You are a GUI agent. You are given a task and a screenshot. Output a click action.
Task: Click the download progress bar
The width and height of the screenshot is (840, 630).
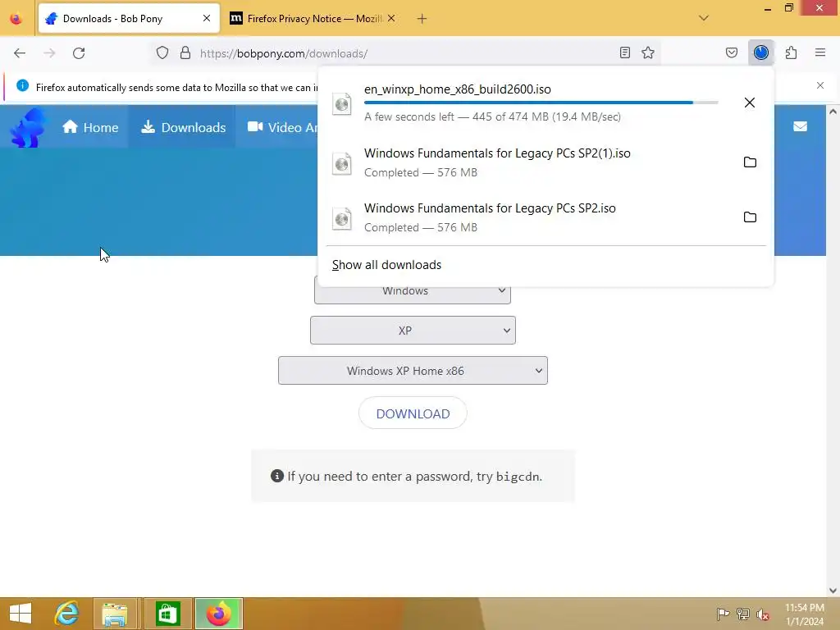coord(541,103)
